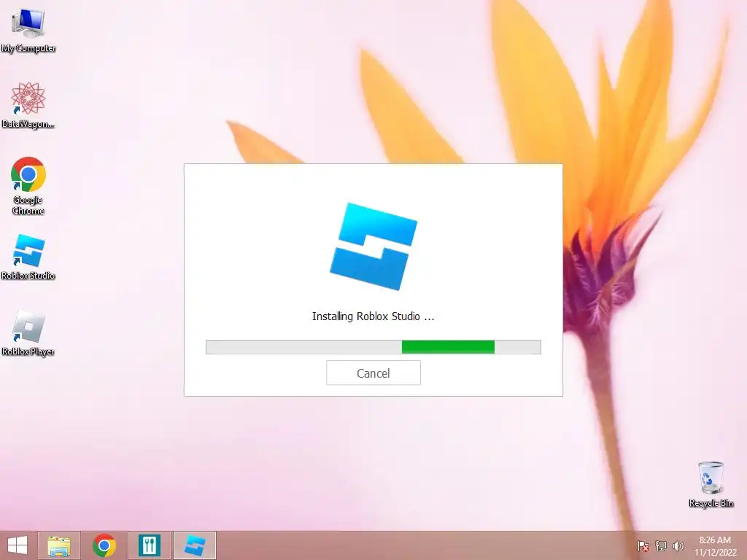Select the Recycle Bin icon
This screenshot has height=560, width=747.
click(711, 484)
